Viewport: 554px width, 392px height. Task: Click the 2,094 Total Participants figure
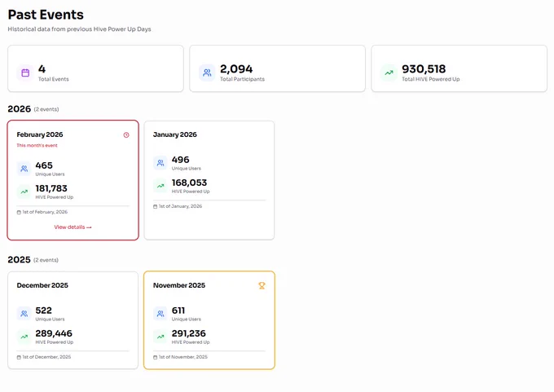(236, 69)
